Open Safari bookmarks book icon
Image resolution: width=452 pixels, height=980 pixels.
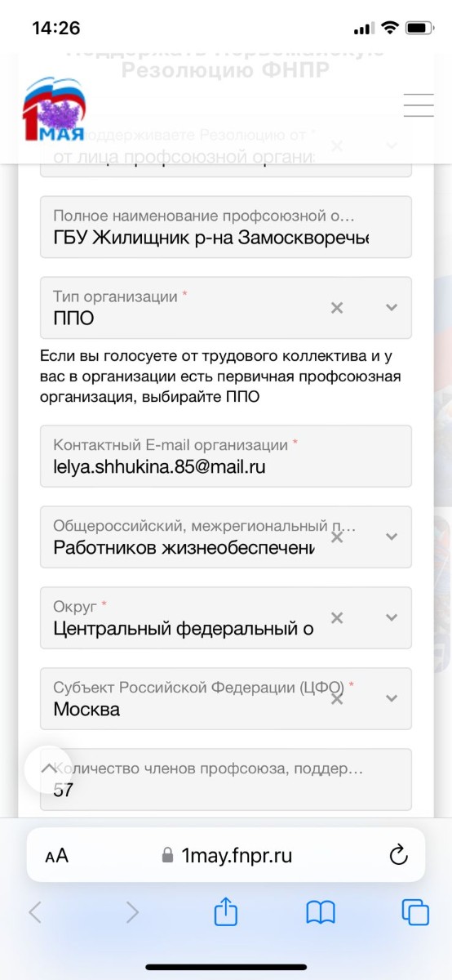point(321,912)
